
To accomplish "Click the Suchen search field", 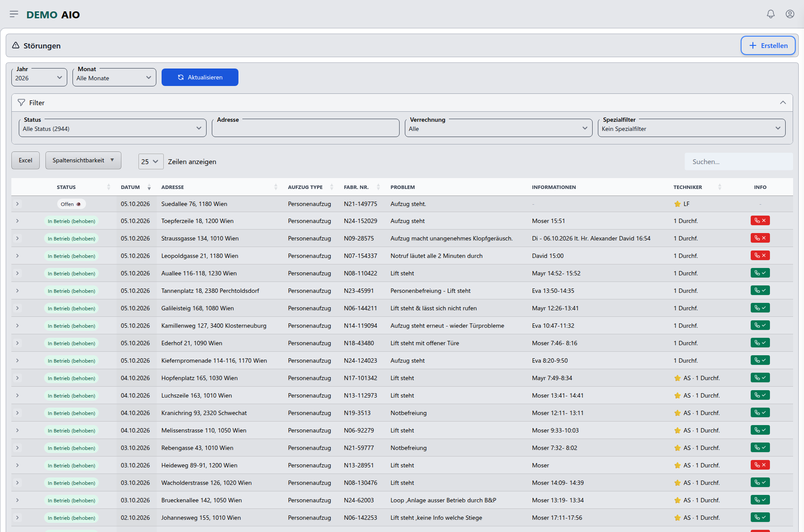I will pyautogui.click(x=739, y=161).
